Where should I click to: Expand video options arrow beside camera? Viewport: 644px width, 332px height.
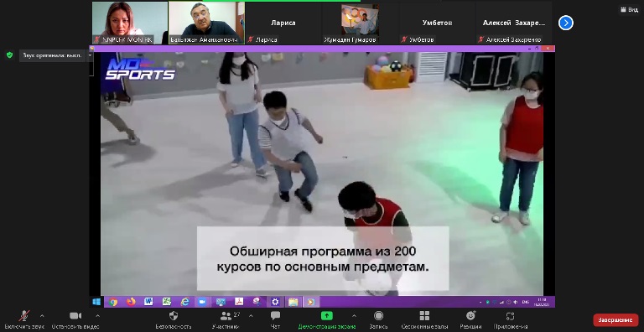click(x=97, y=315)
